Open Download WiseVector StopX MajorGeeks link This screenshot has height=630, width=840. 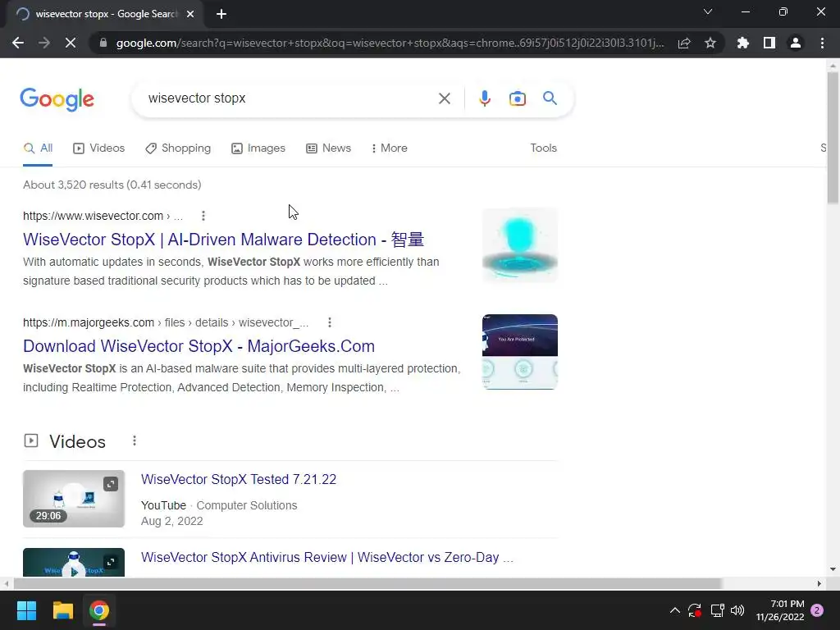tap(199, 346)
